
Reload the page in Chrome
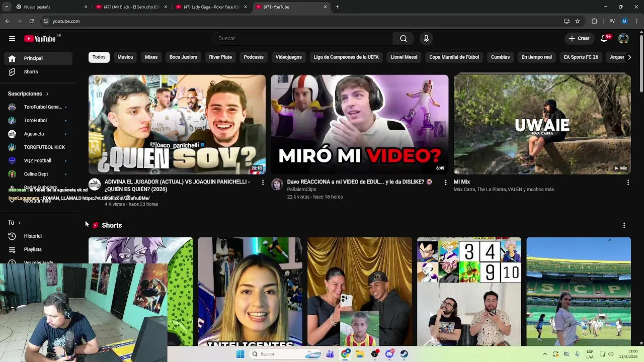coord(31,21)
